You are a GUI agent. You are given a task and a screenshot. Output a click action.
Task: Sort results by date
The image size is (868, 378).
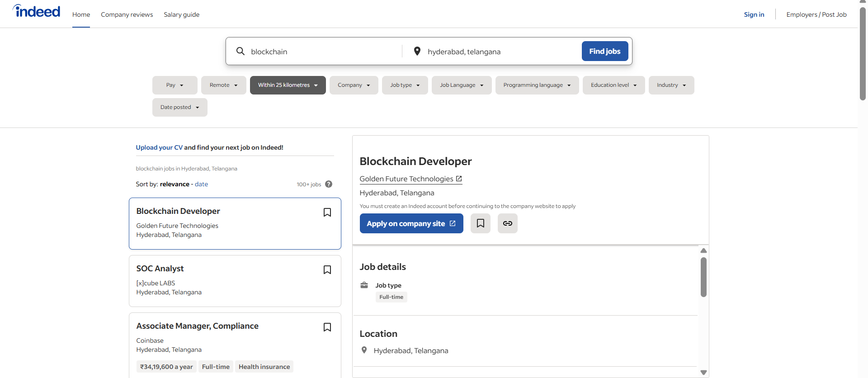pyautogui.click(x=201, y=184)
